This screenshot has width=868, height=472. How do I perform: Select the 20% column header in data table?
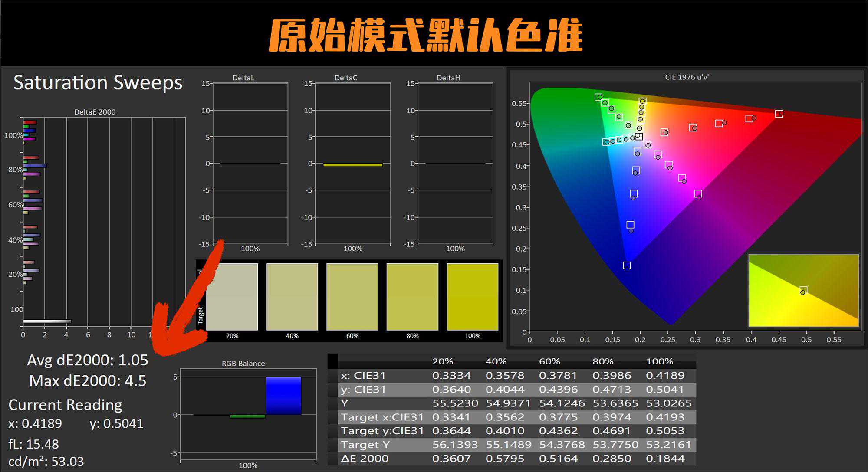443,361
